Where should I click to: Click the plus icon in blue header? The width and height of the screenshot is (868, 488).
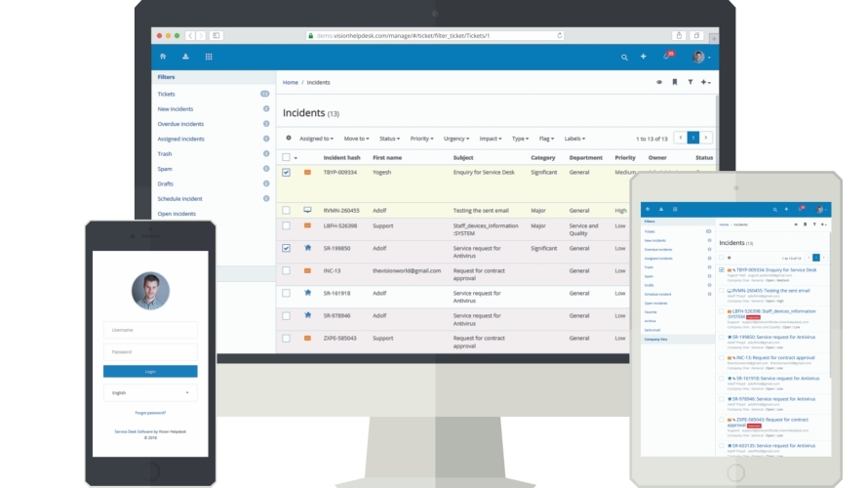[644, 57]
